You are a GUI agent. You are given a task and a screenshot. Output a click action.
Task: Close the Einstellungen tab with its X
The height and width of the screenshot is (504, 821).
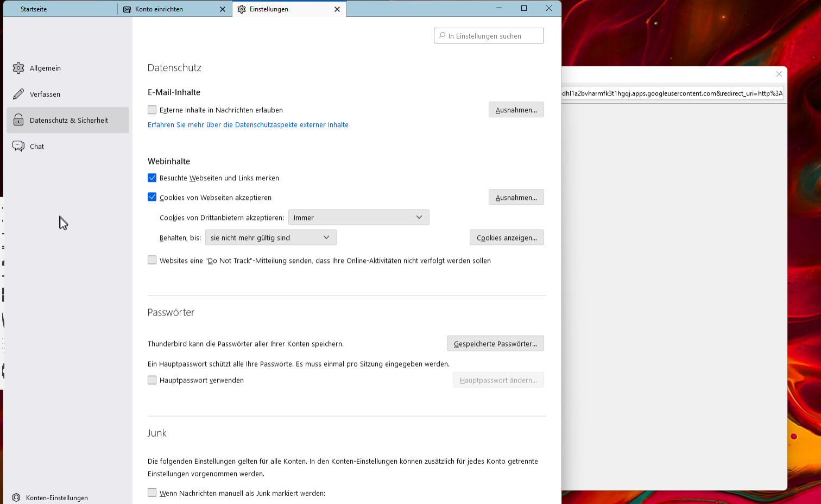click(337, 9)
